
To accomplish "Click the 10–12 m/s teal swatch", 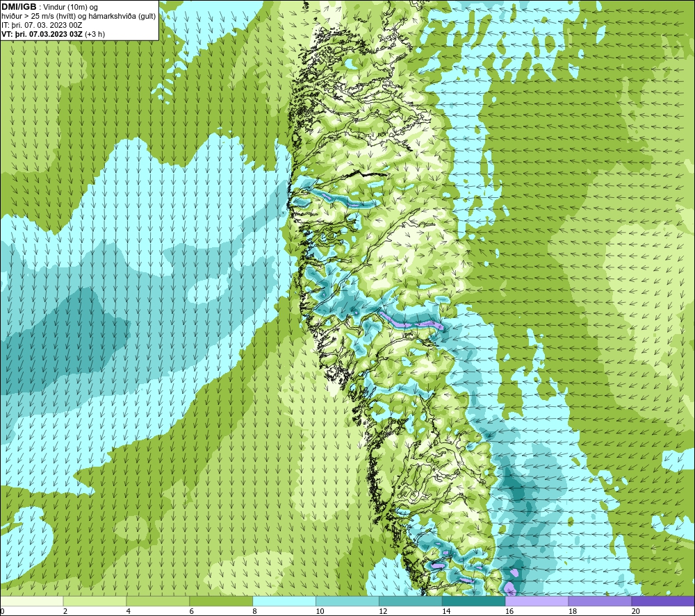I will 347,601.
